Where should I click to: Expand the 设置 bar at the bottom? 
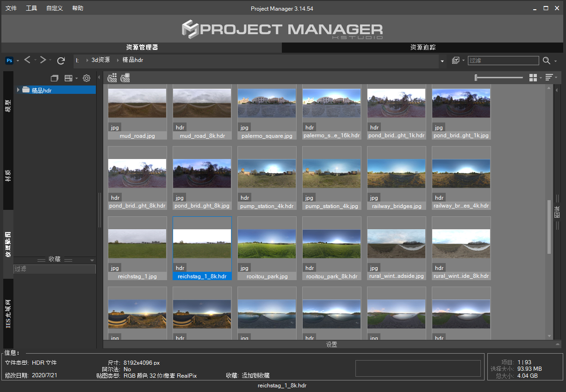(x=331, y=344)
